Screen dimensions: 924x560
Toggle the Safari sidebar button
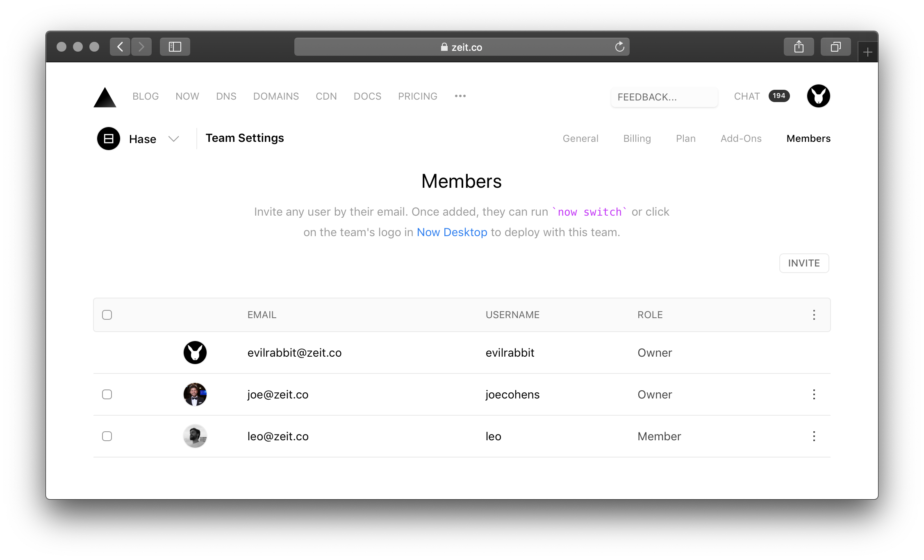coord(175,47)
